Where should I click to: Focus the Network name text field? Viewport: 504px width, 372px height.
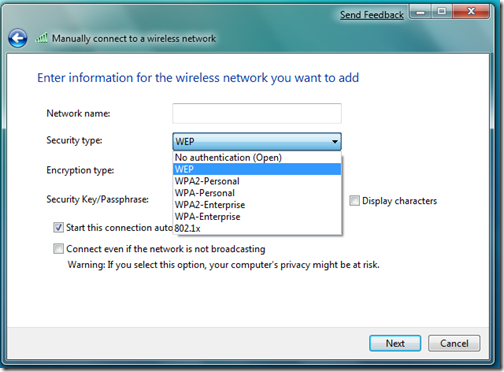click(x=257, y=113)
